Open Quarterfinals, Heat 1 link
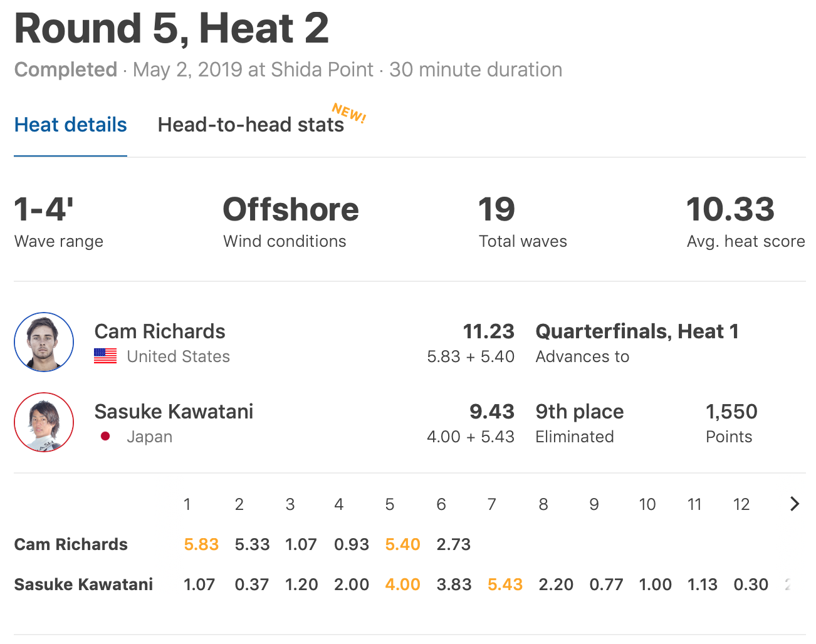Image resolution: width=816 pixels, height=644 pixels. (637, 331)
